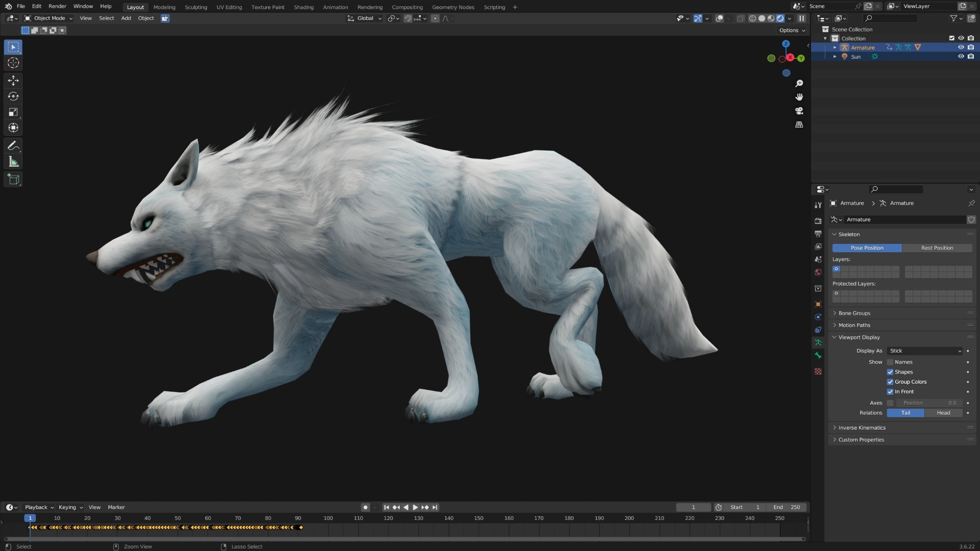
Task: Expand the Armature tree item
Action: pyautogui.click(x=835, y=47)
